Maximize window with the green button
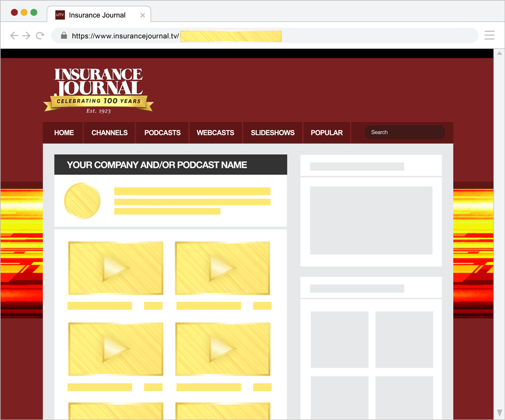The height and width of the screenshot is (420, 505). tap(34, 12)
